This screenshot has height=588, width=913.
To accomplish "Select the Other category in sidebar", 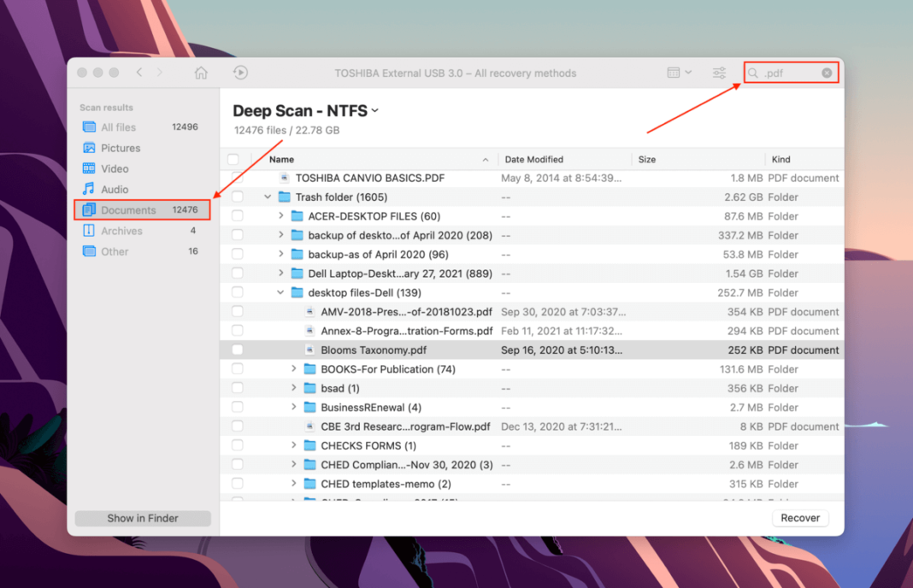I will pos(115,250).
